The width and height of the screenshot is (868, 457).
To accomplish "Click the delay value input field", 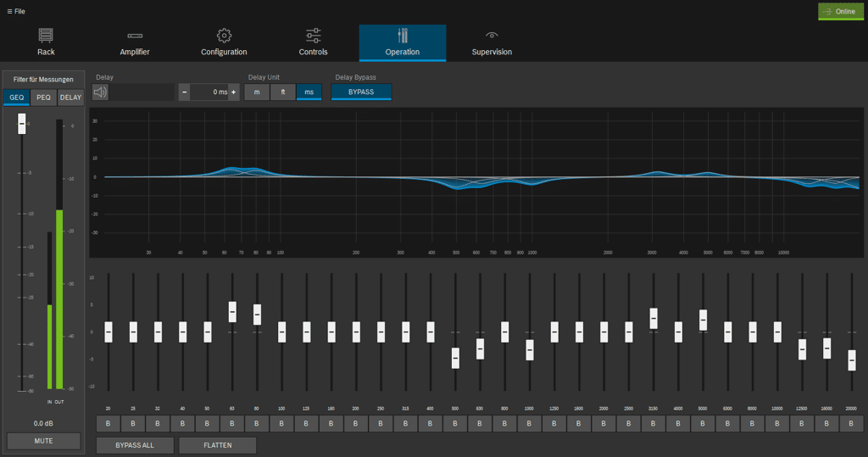I will tap(209, 92).
